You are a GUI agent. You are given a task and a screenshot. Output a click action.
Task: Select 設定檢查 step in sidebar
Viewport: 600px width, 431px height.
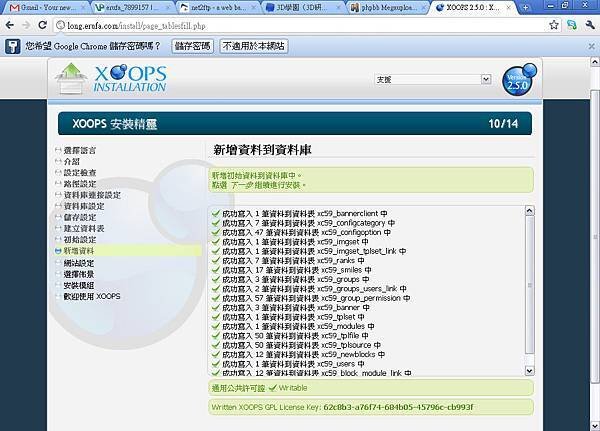coord(80,173)
